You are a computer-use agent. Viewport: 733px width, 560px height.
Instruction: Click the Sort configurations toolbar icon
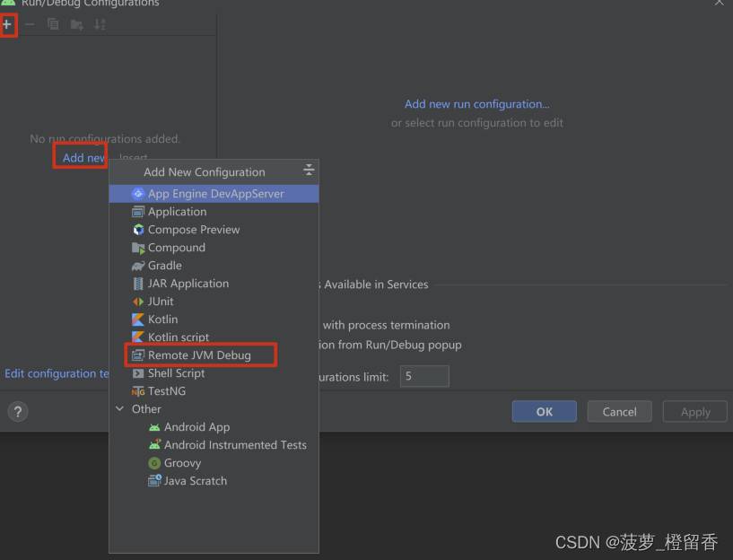pyautogui.click(x=100, y=24)
